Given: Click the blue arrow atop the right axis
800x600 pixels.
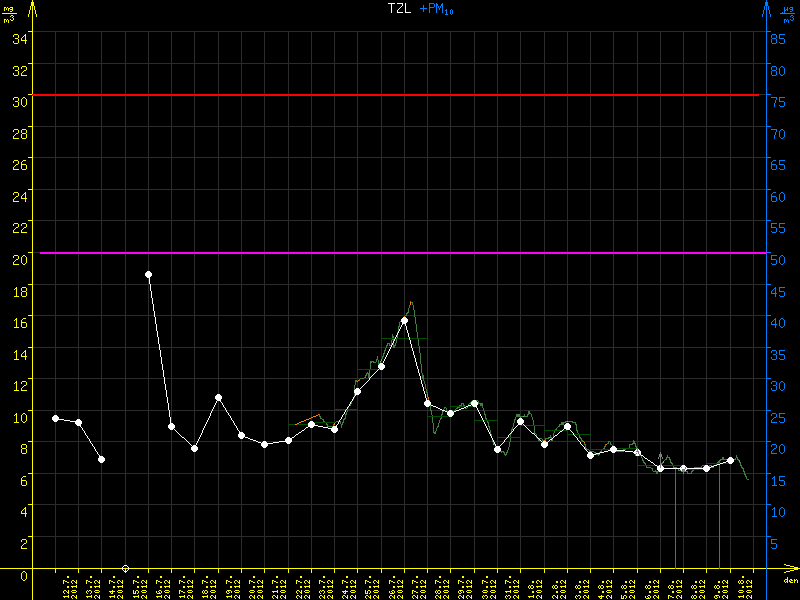Looking at the screenshot, I should [766, 10].
